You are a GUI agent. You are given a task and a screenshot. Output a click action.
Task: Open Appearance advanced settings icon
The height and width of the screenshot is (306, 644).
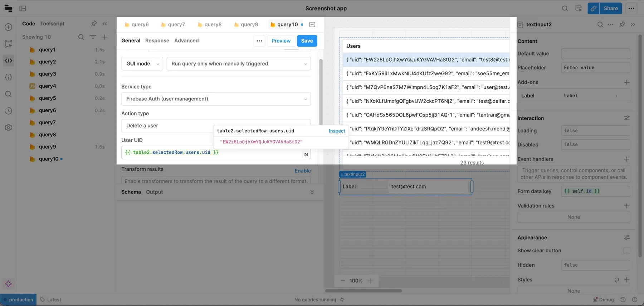pos(627,238)
